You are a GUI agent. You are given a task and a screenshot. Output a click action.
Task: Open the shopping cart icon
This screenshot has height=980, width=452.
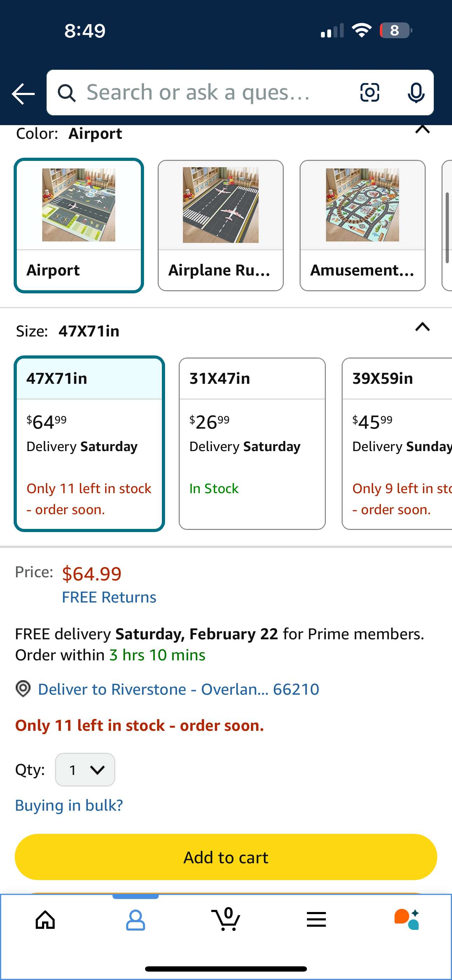tap(226, 920)
